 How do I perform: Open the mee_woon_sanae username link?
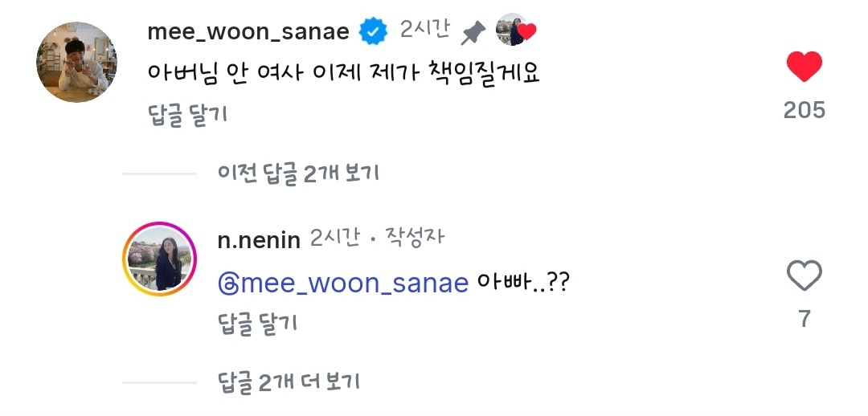(x=248, y=31)
